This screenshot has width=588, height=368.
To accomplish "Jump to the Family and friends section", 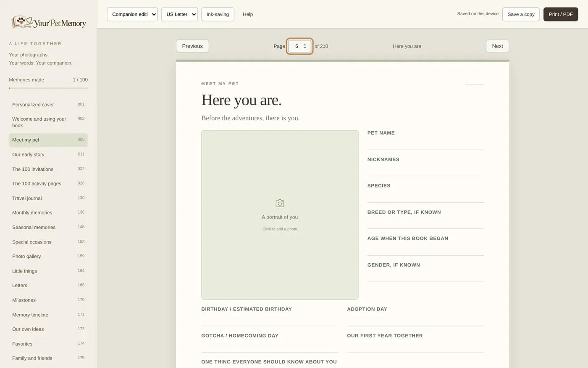I will tap(48, 358).
